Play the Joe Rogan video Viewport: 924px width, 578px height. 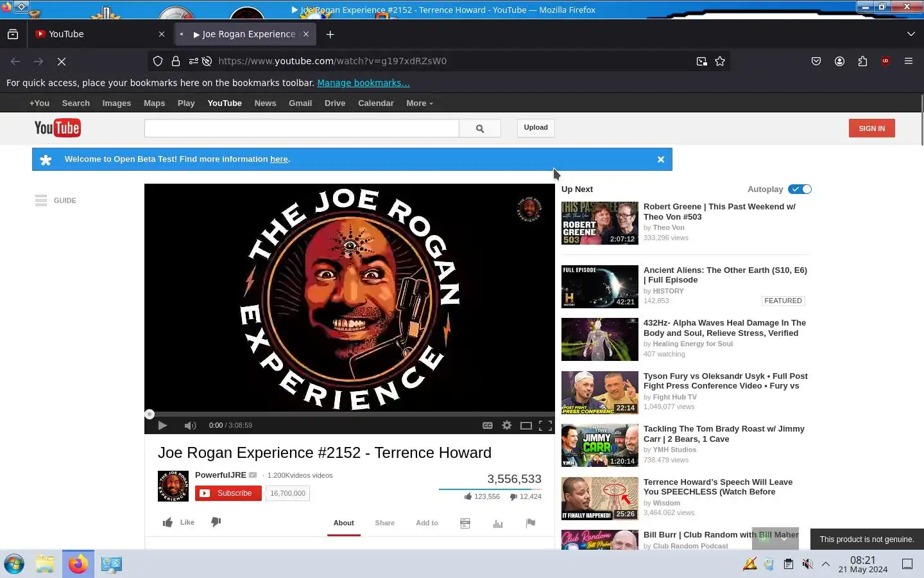[x=162, y=425]
